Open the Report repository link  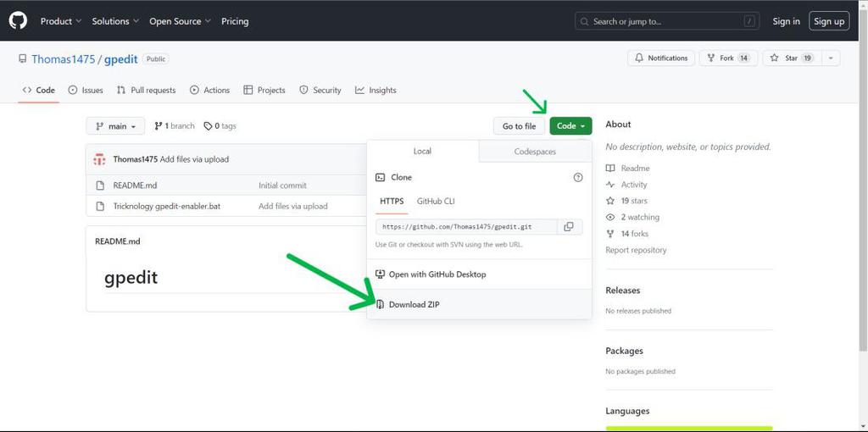636,250
